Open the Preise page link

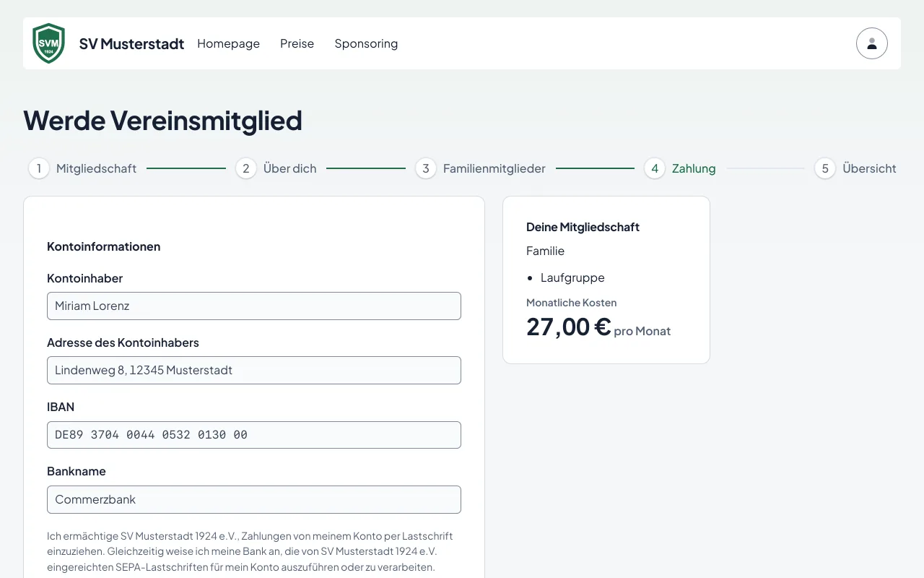(x=297, y=43)
